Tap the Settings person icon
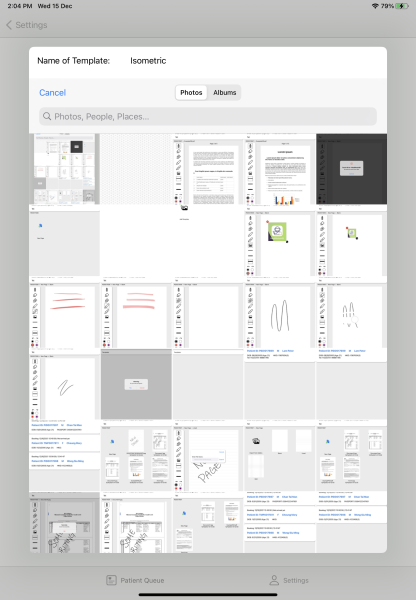The width and height of the screenshot is (416, 600). [274, 580]
